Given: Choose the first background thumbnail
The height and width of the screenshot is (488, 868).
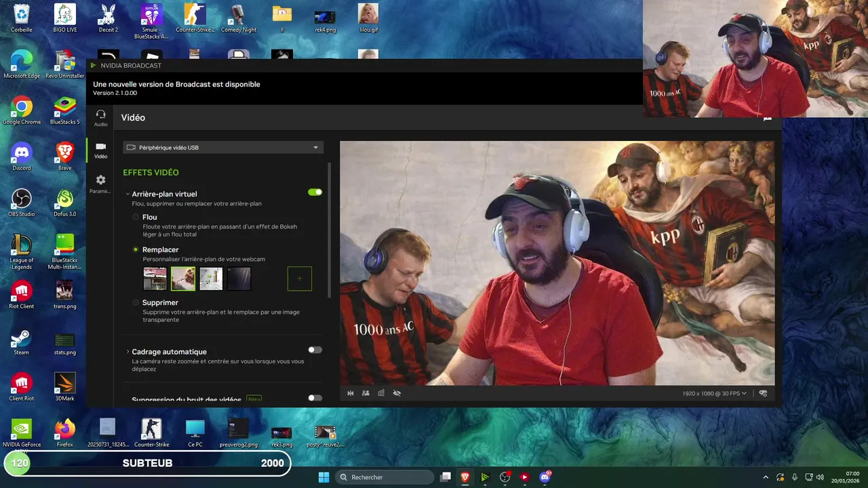Looking at the screenshot, I should [155, 279].
